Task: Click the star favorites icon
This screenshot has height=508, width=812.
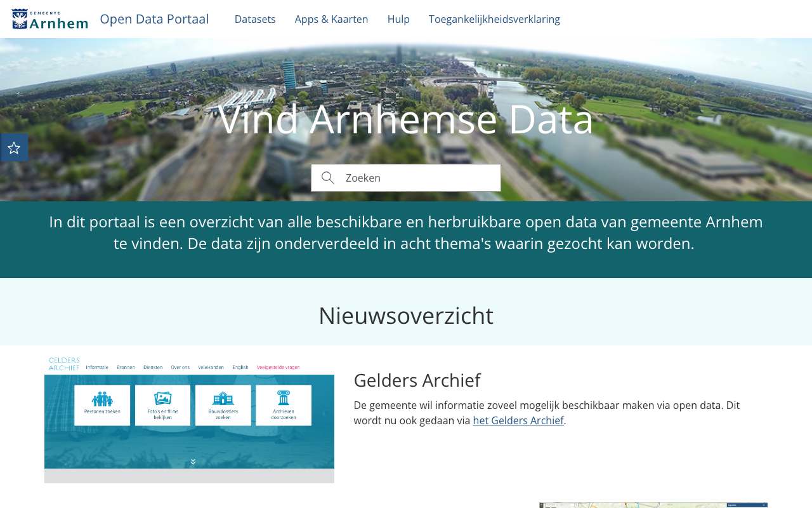Action: 14,148
